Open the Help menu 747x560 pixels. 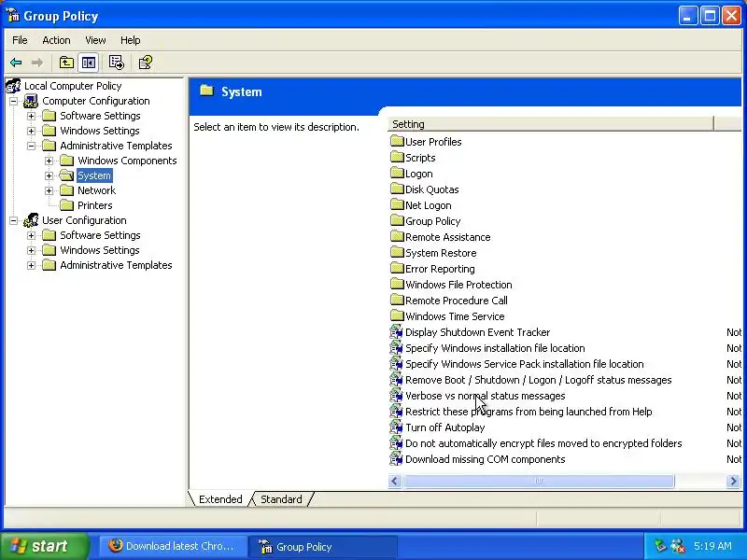pos(130,40)
